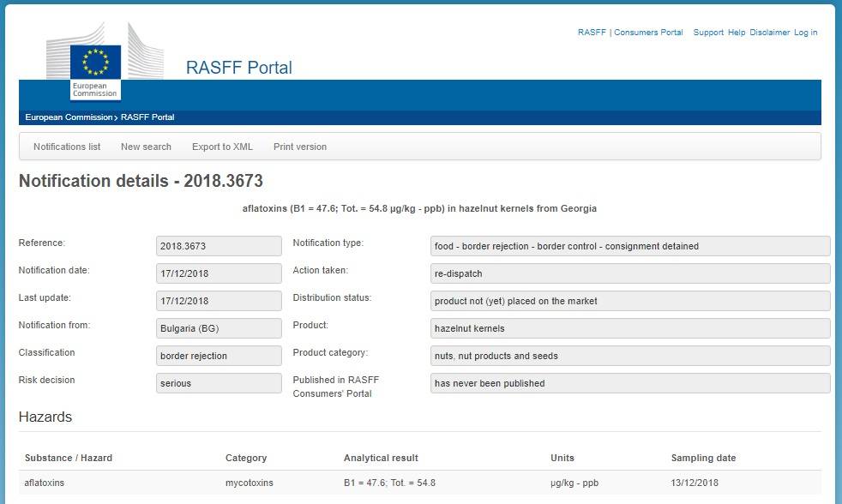Go to RASFF Portal breadcrumb
The height and width of the screenshot is (504, 842).
[x=147, y=117]
